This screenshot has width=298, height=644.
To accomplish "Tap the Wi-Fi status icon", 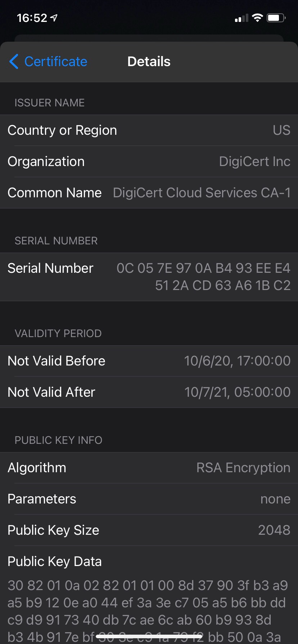I will [x=257, y=18].
